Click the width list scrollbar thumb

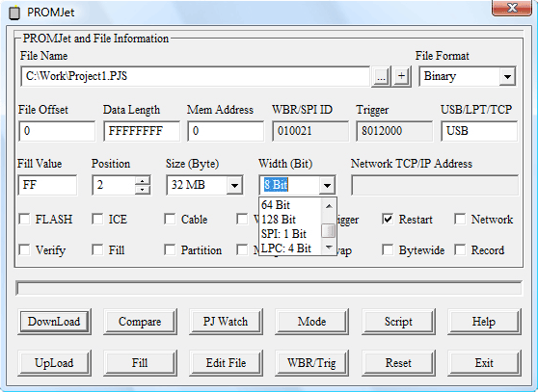tap(329, 230)
